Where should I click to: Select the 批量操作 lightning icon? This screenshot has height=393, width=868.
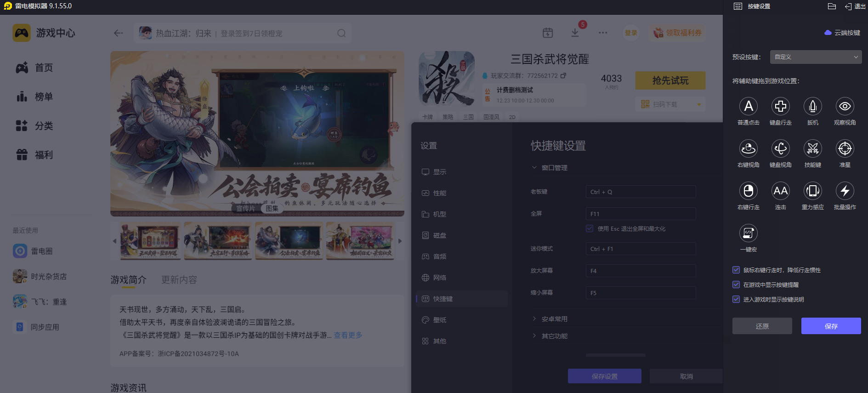[x=845, y=191]
